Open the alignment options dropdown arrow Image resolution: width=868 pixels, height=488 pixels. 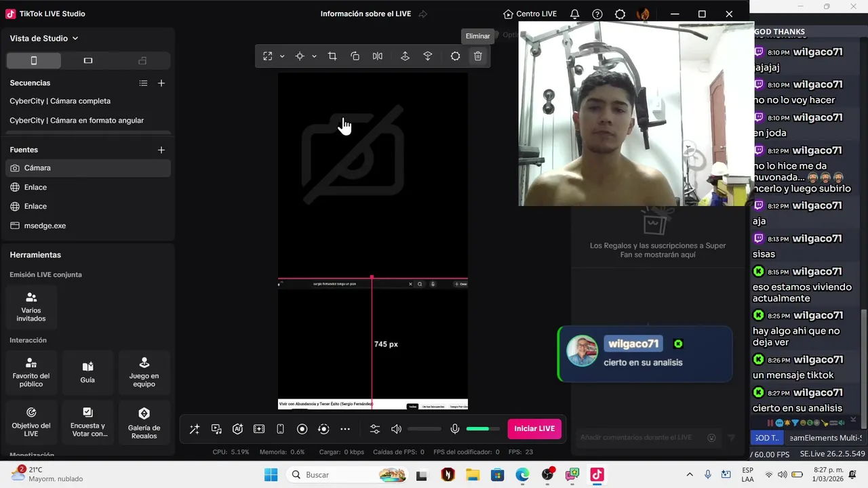[314, 56]
